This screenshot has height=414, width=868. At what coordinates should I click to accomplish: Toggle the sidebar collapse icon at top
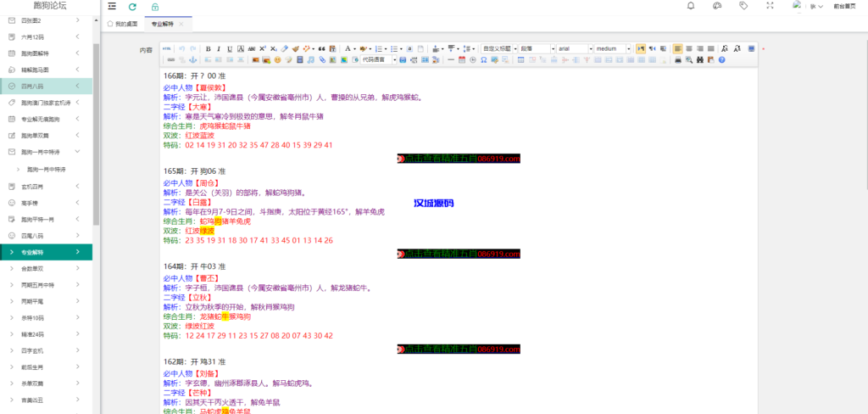[x=112, y=7]
